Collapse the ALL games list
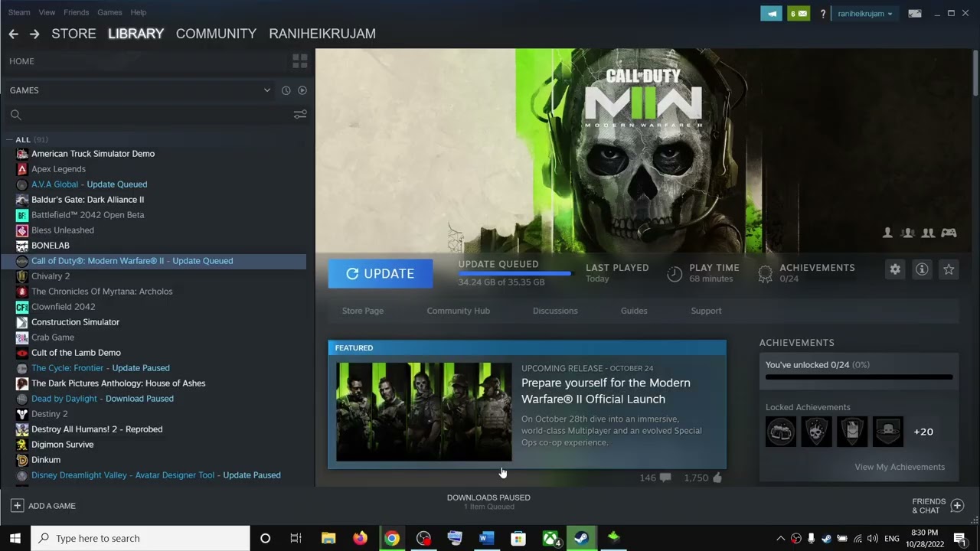The width and height of the screenshot is (980, 551). click(9, 139)
